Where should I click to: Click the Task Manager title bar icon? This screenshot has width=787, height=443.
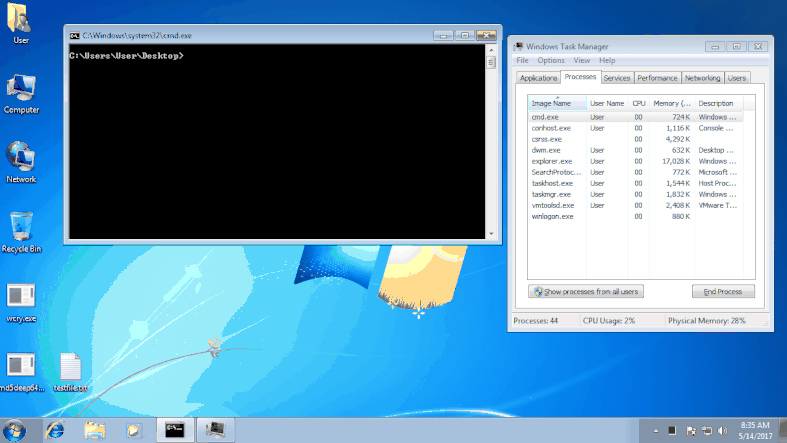coord(518,47)
